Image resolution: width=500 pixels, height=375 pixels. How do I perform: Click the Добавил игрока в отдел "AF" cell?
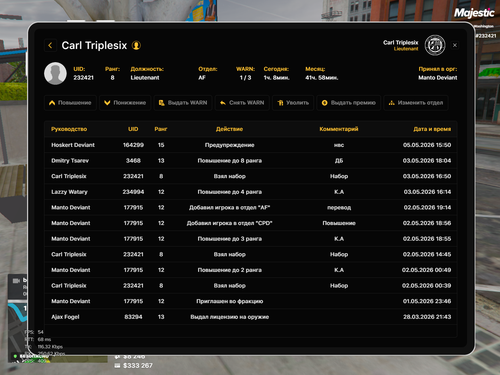pyautogui.click(x=229, y=208)
